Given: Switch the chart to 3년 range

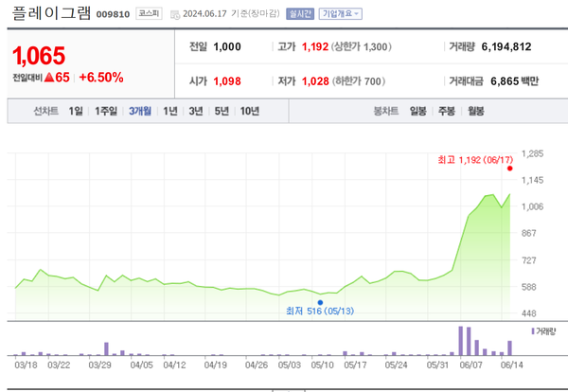Looking at the screenshot, I should pyautogui.click(x=196, y=111).
